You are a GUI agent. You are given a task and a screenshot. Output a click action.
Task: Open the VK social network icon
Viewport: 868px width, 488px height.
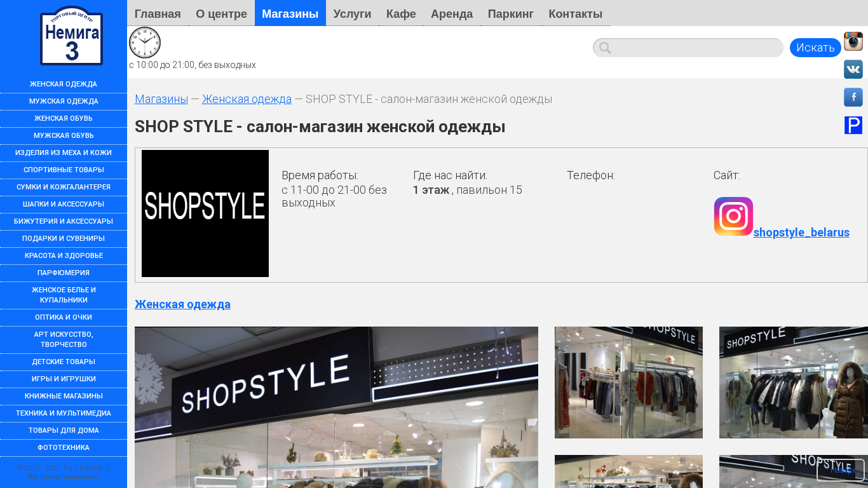853,69
